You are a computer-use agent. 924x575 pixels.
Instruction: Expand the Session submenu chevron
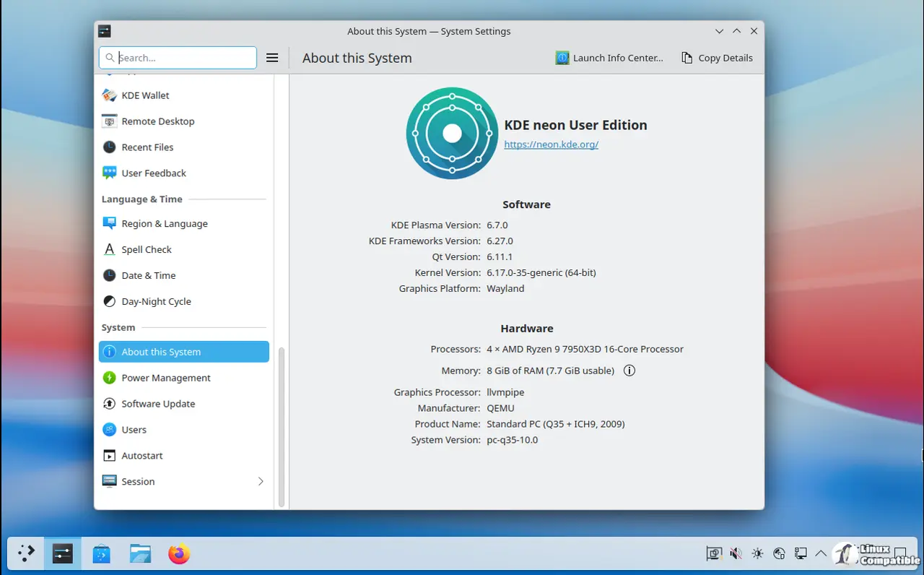pyautogui.click(x=261, y=482)
